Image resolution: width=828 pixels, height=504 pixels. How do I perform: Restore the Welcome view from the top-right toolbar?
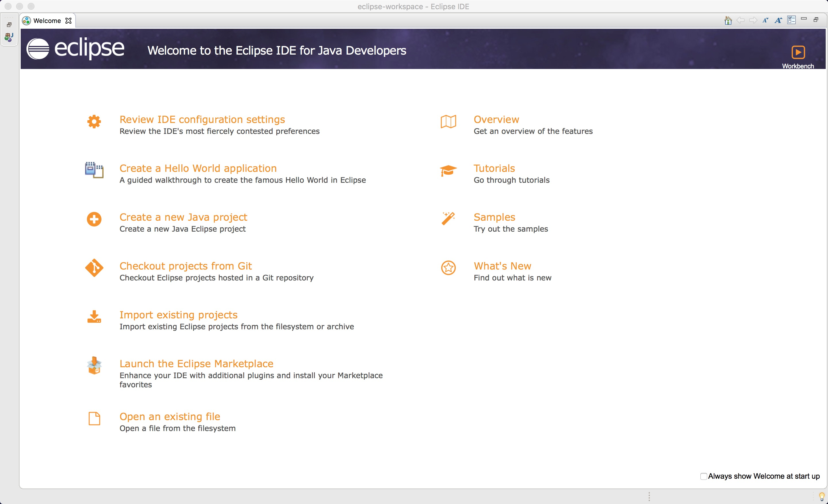[816, 20]
